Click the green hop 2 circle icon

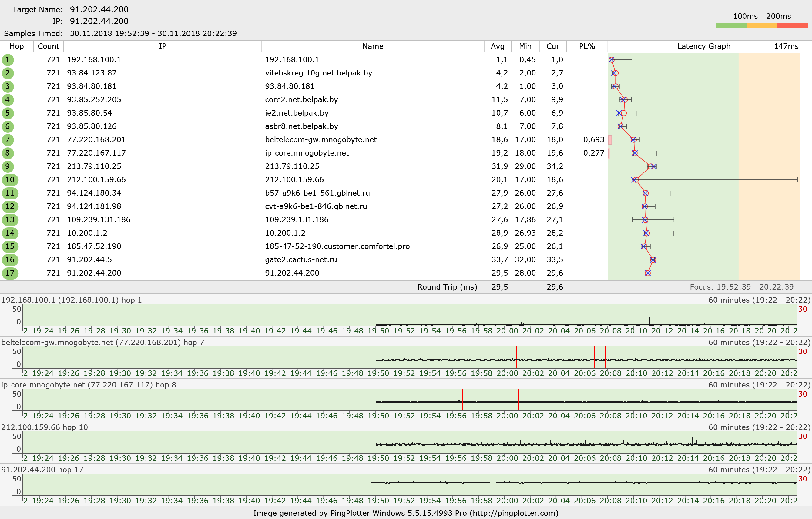(8, 73)
